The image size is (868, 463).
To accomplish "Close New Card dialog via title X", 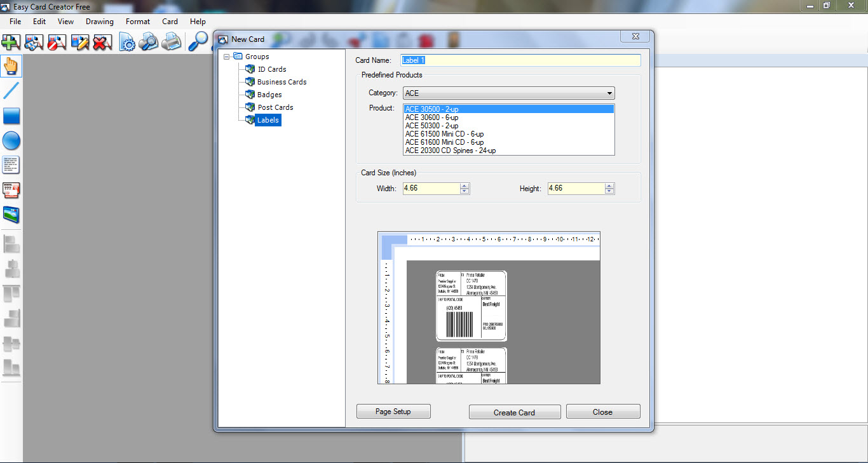I will pos(635,37).
